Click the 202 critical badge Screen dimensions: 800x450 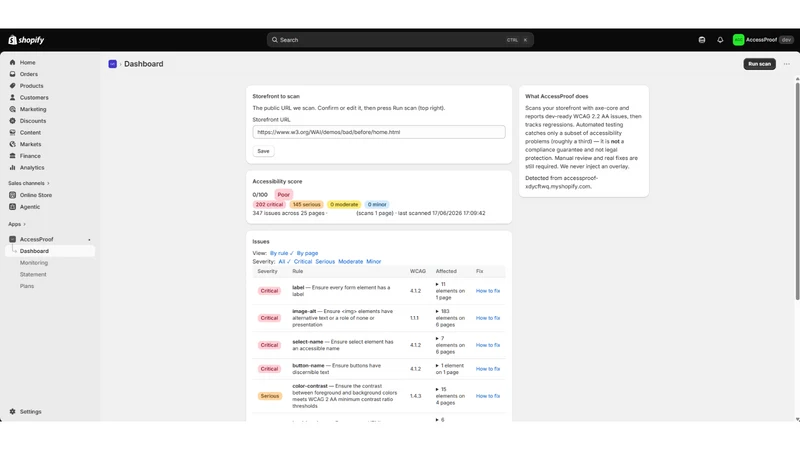click(x=269, y=205)
